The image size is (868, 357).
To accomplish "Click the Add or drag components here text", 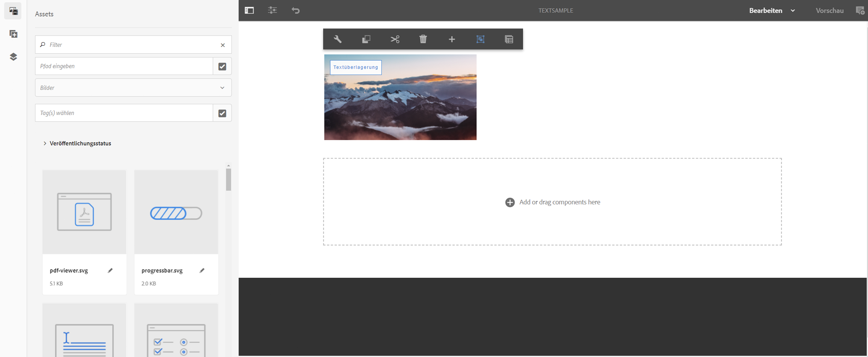I will pos(560,202).
